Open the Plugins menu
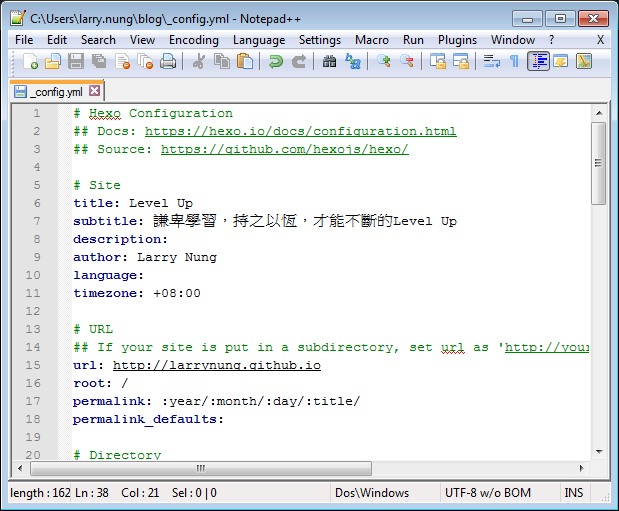 [x=457, y=40]
